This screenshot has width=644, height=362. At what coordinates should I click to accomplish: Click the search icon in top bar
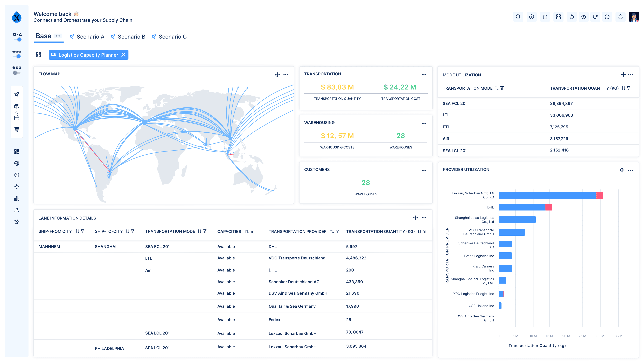tap(518, 17)
